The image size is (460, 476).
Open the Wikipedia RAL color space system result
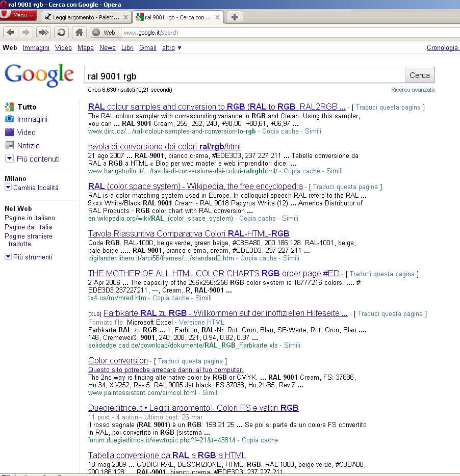point(195,187)
